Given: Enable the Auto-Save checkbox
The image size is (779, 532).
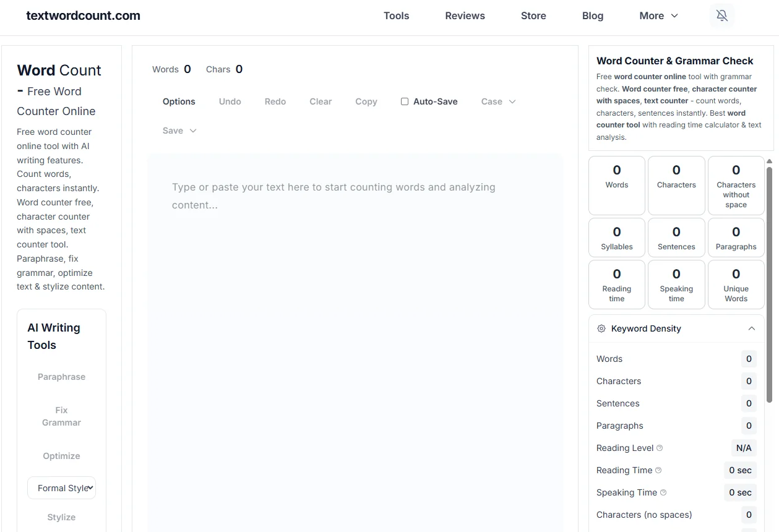Looking at the screenshot, I should [405, 101].
